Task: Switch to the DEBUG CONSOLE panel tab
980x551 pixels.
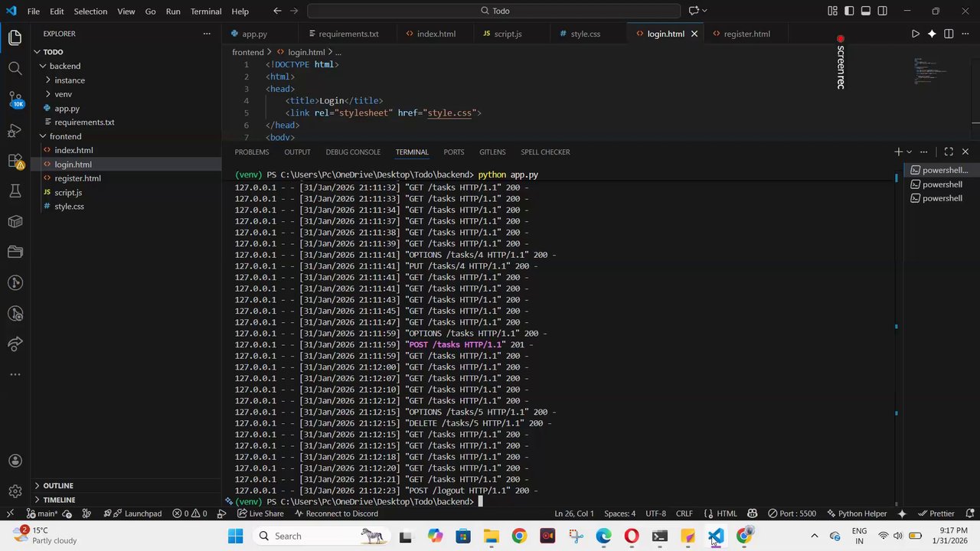Action: coord(353,152)
